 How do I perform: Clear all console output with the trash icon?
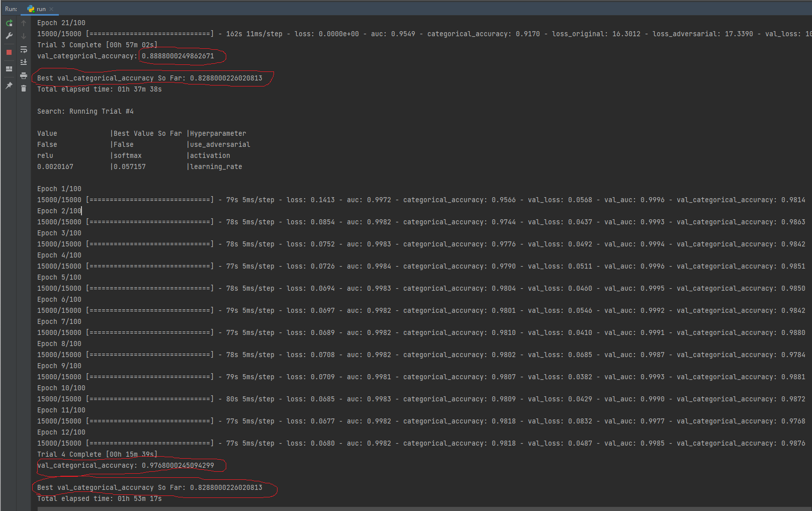(23, 88)
